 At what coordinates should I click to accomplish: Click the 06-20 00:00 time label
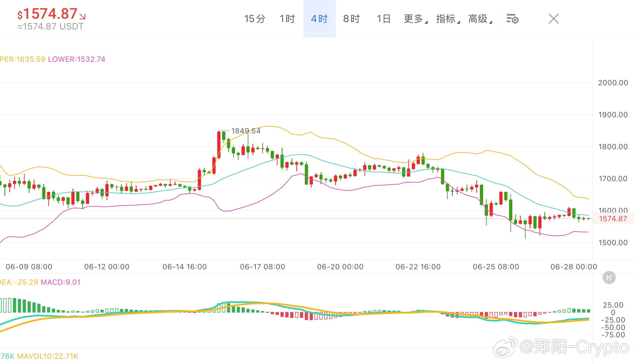(340, 267)
